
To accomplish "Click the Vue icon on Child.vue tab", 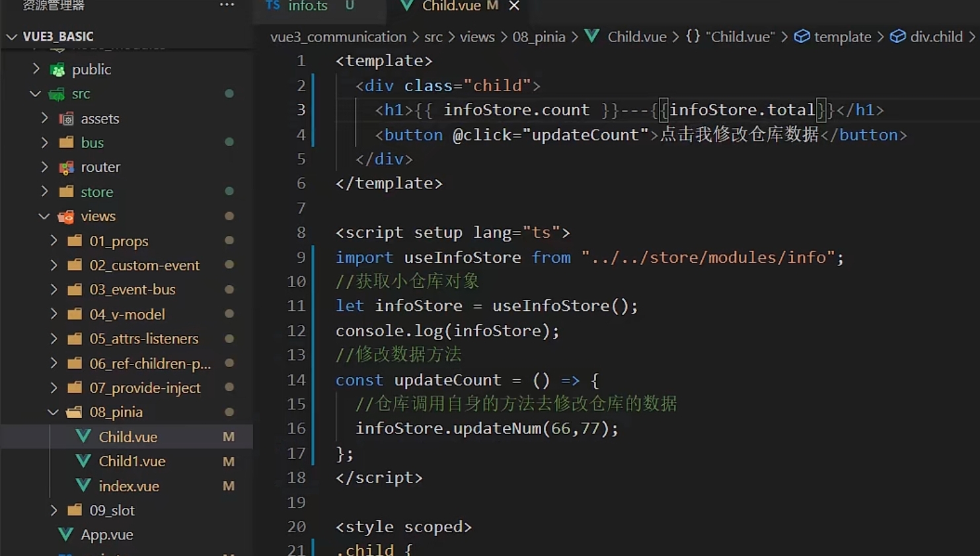I will click(x=407, y=5).
